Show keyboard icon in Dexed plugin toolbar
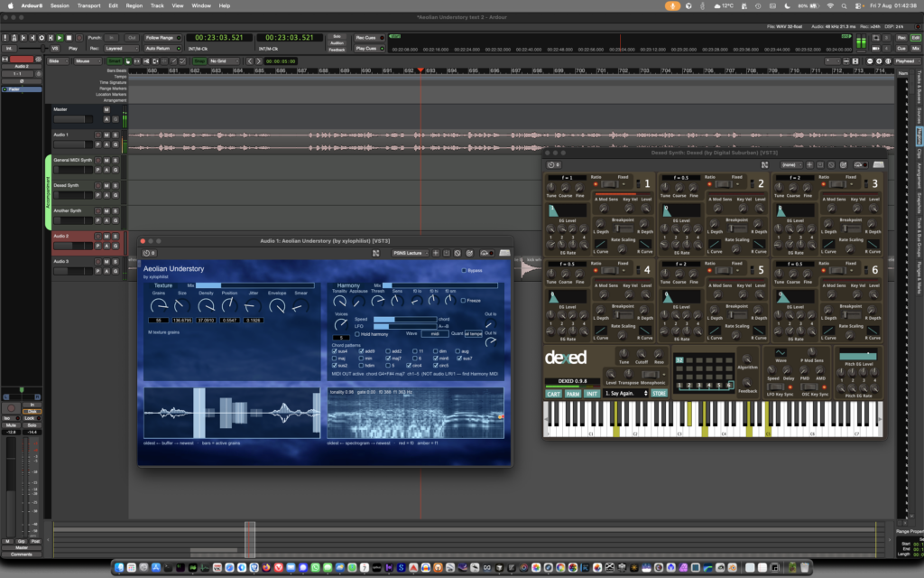The height and width of the screenshot is (578, 924). click(x=878, y=164)
